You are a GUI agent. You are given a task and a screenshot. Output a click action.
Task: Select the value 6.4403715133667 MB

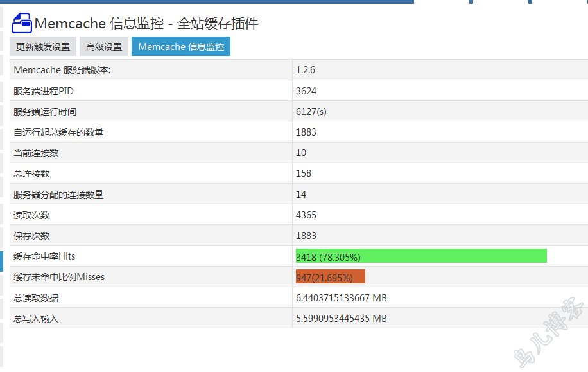[x=342, y=298]
